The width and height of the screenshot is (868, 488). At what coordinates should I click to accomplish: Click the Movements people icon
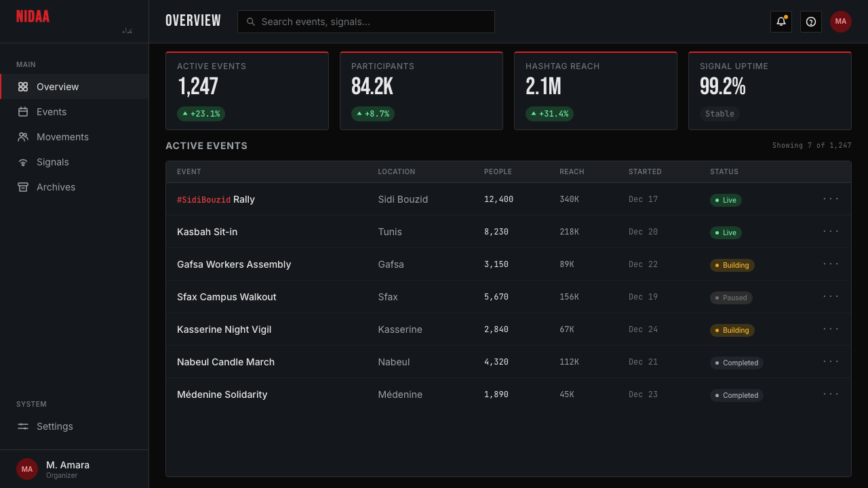click(23, 137)
